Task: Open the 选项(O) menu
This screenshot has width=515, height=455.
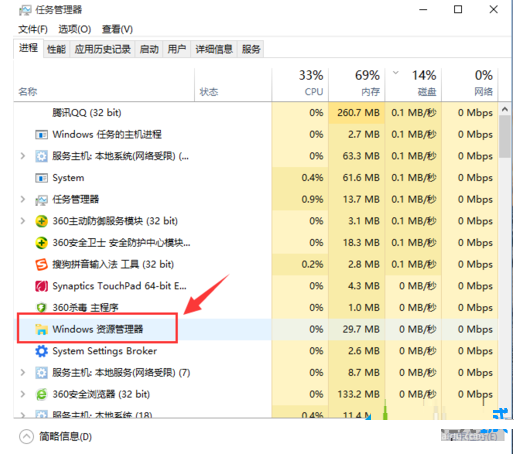Action: pos(75,29)
